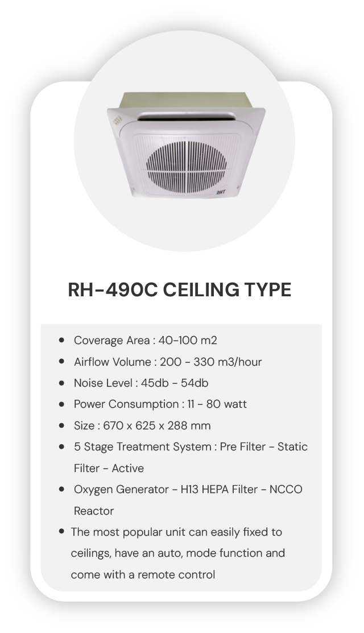Click the bullet beside Noise Level
This screenshot has width=364, height=633.
click(61, 383)
